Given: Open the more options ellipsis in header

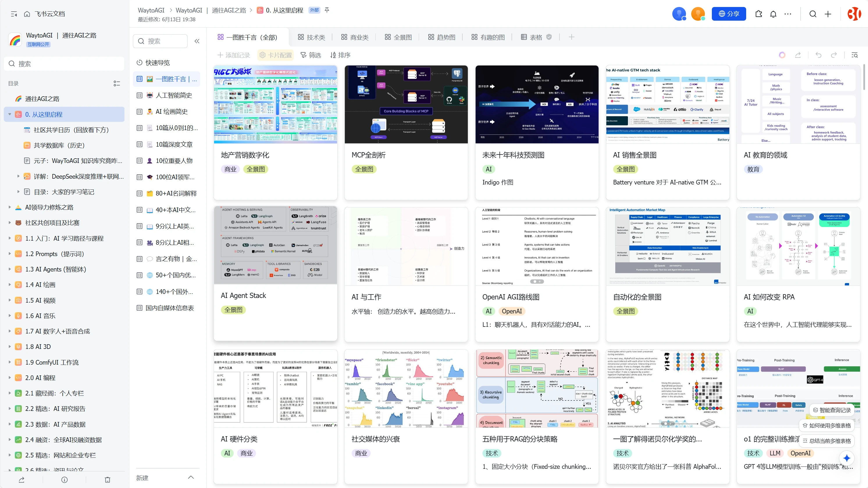Looking at the screenshot, I should [x=788, y=14].
